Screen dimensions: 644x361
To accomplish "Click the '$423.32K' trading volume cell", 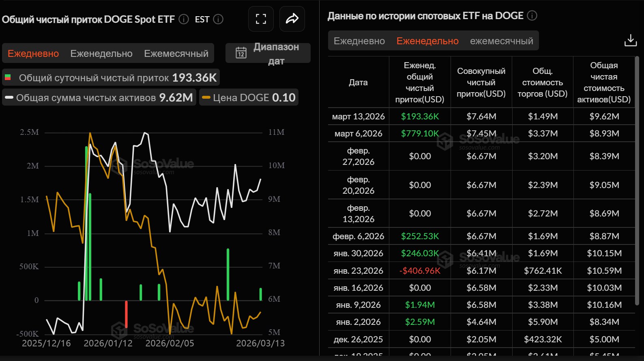I will 543,339.
